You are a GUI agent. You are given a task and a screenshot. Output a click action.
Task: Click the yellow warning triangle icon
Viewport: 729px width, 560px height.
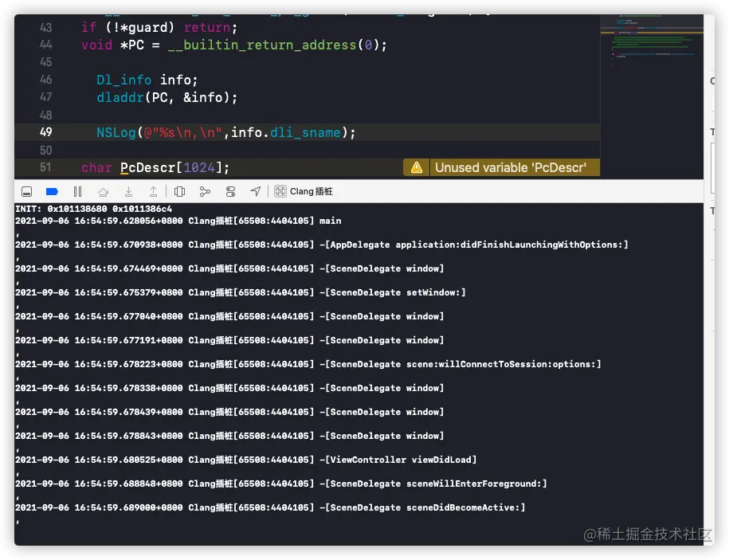[x=417, y=167]
